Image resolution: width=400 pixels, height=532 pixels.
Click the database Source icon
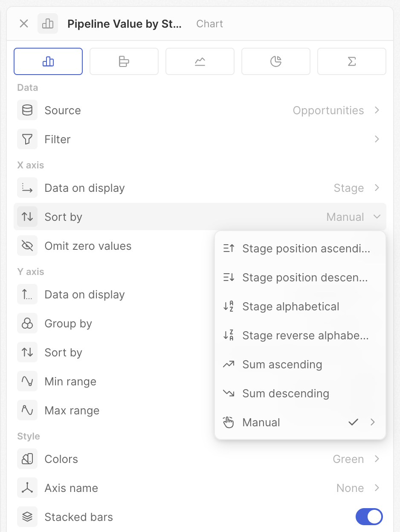point(27,110)
